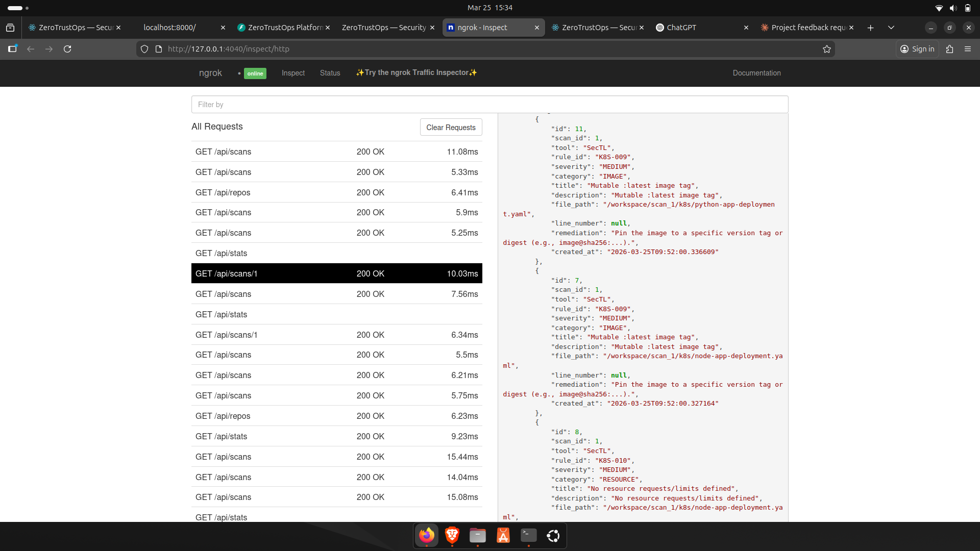
Task: Click the shield tracking protection icon
Action: 144,49
